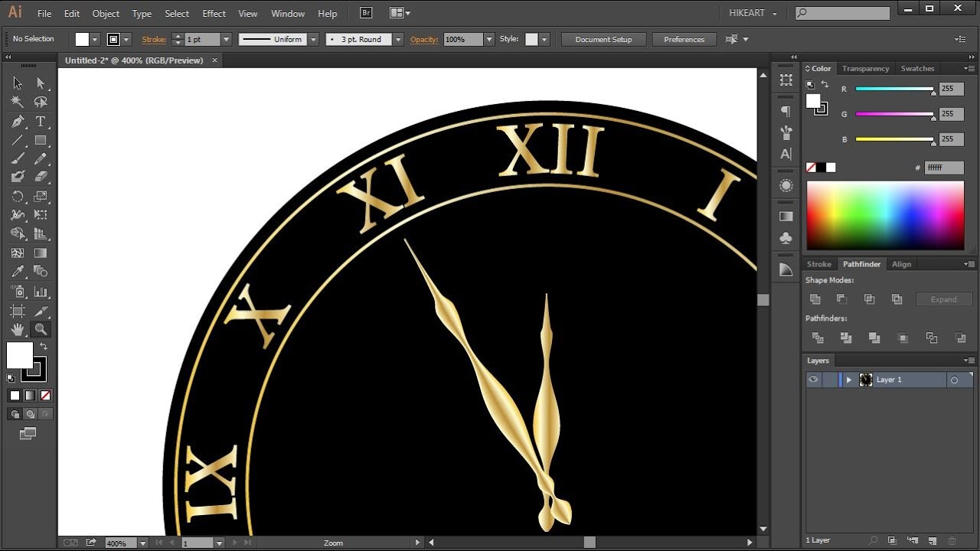Click Document Setup button
The width and height of the screenshot is (980, 551).
pos(603,39)
